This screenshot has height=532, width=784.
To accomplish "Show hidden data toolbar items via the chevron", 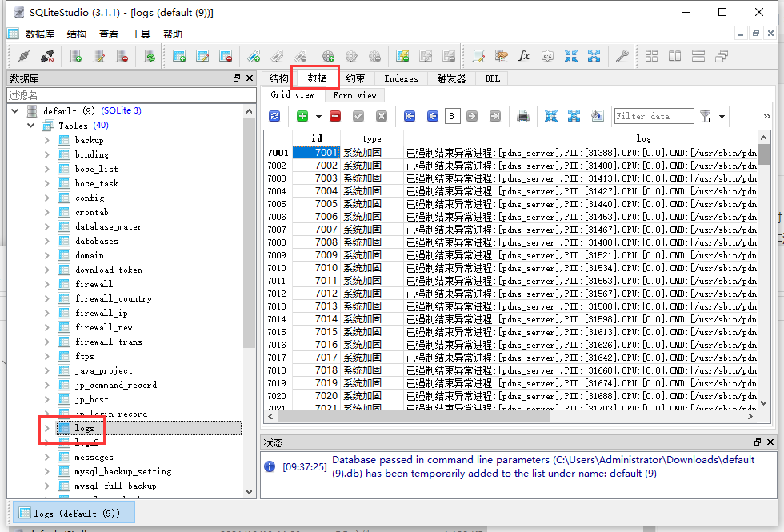I will click(767, 117).
